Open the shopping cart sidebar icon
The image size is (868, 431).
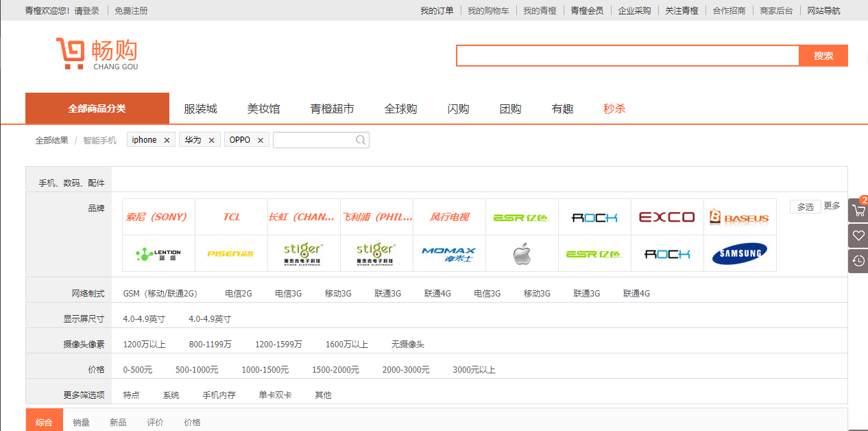(x=858, y=211)
